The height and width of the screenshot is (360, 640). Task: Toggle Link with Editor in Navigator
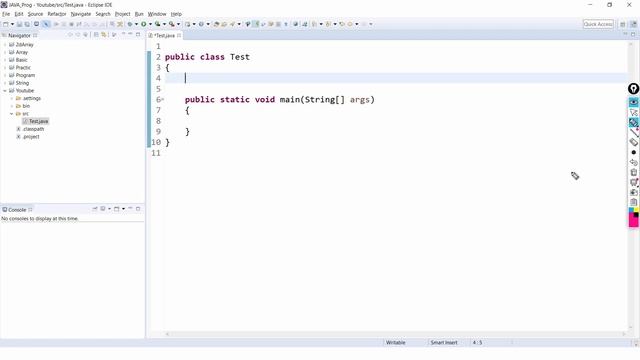point(104,35)
